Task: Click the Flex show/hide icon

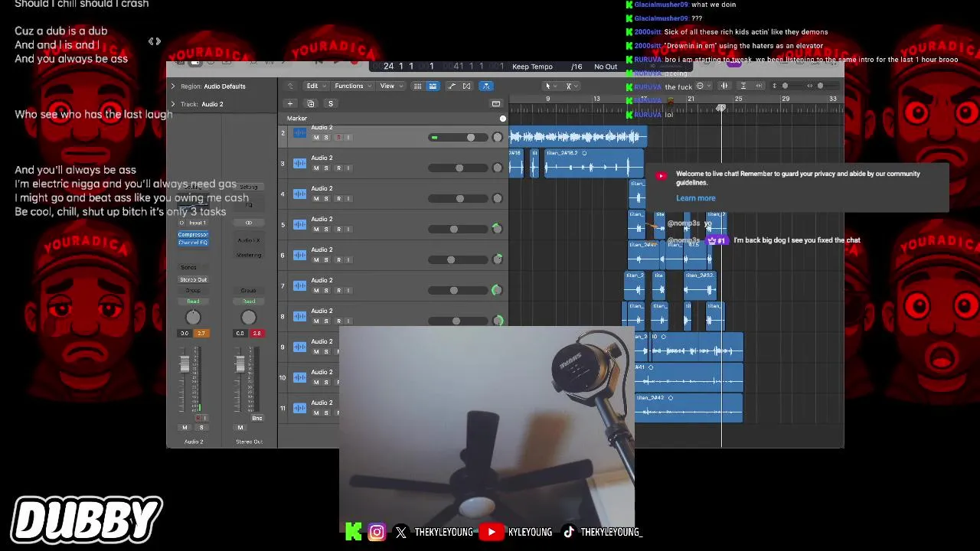Action: (467, 86)
